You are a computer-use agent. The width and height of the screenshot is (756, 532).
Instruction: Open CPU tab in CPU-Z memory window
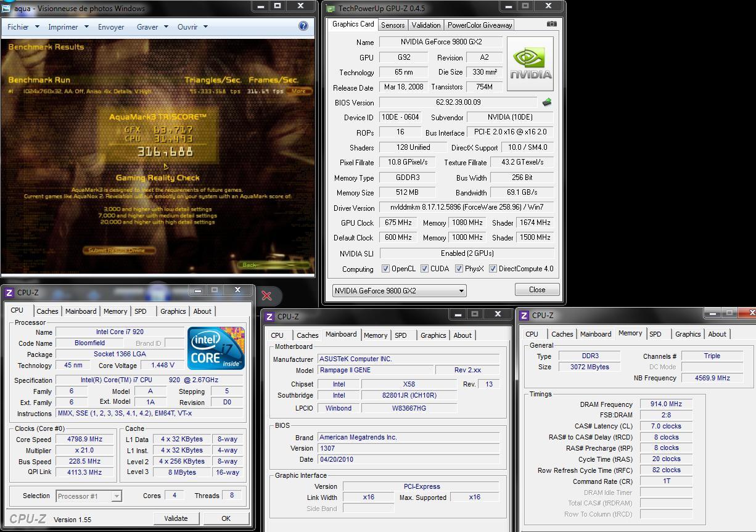point(532,334)
